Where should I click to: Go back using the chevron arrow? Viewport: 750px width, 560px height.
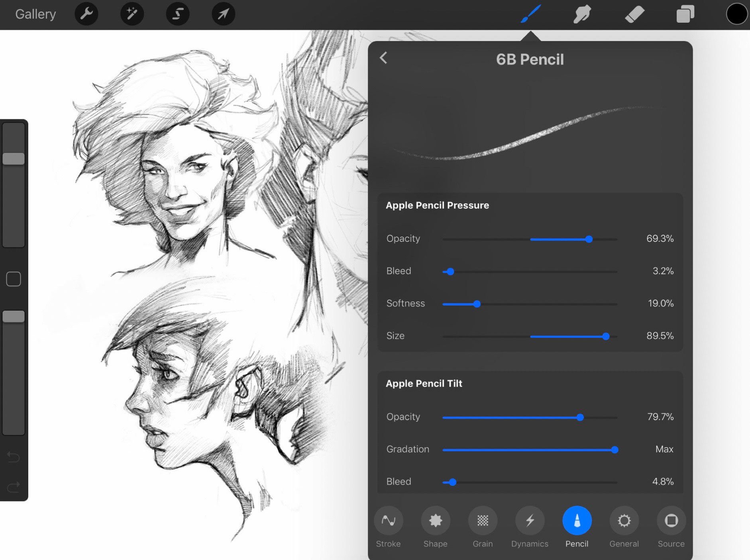[x=383, y=58]
